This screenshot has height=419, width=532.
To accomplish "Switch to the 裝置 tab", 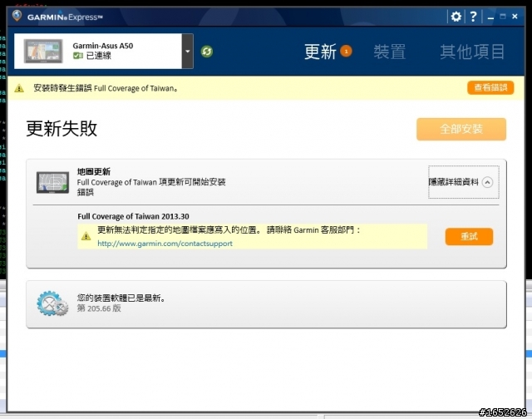I will point(390,52).
